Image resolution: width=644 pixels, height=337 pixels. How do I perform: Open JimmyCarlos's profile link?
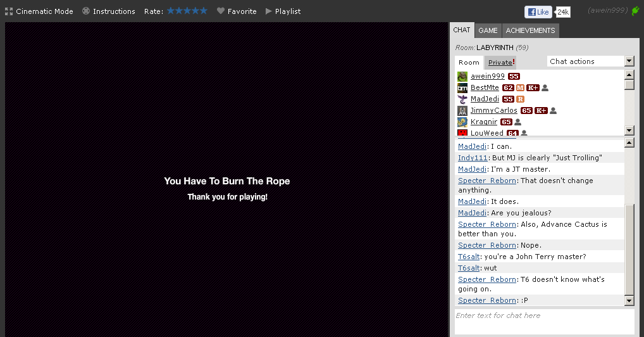click(x=493, y=110)
